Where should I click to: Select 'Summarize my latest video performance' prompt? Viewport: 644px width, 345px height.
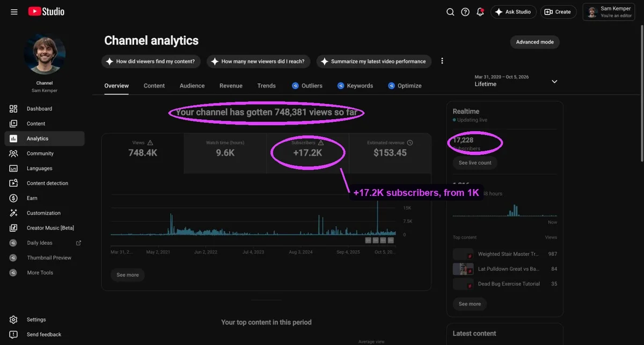click(x=374, y=61)
